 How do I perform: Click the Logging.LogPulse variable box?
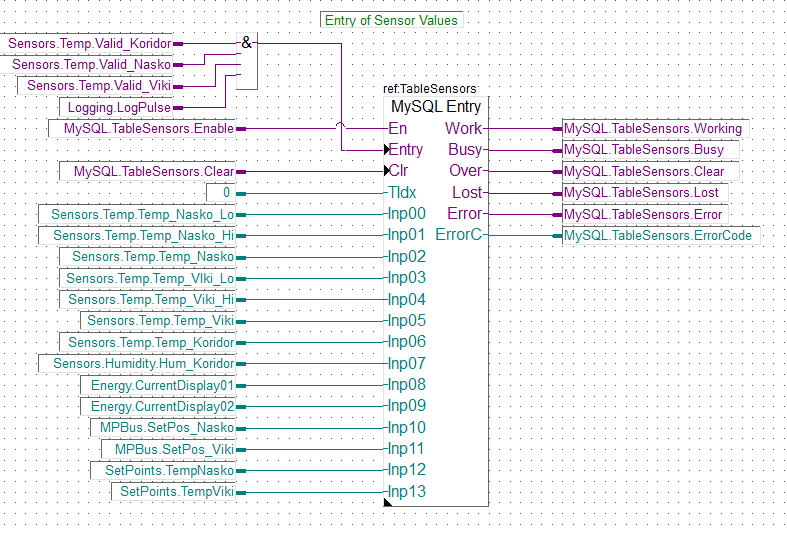point(116,107)
